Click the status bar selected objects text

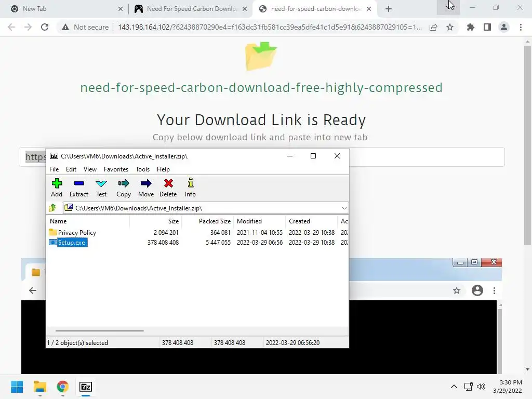(x=77, y=343)
